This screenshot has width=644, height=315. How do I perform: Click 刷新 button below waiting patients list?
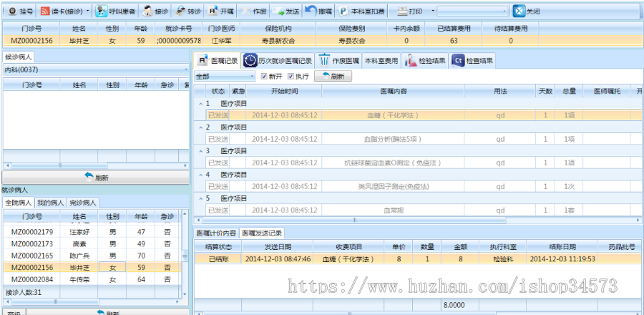click(96, 178)
